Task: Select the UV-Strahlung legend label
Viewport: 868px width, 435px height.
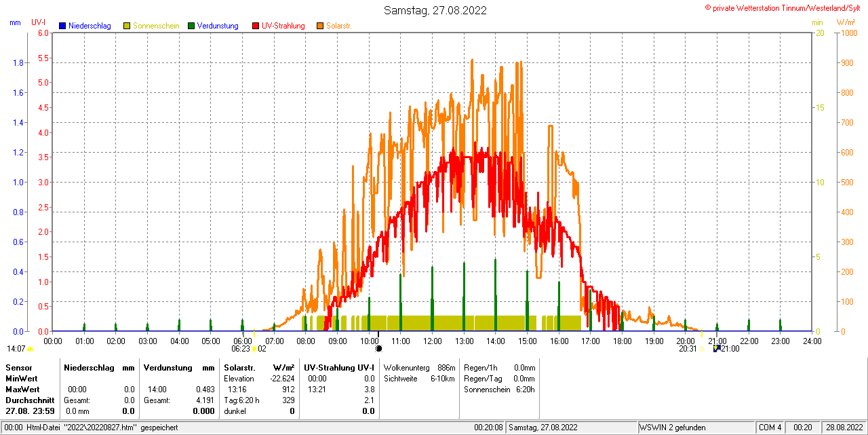Action: [283, 26]
